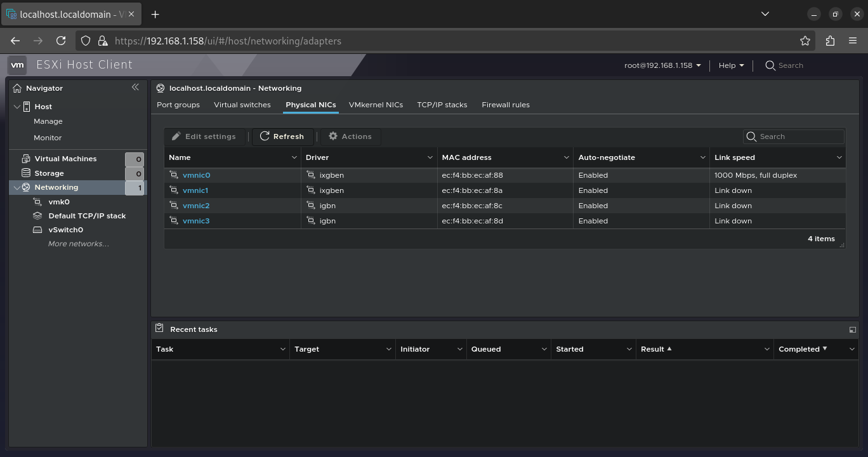Open the browser hamburger menu
The image size is (868, 457).
[853, 41]
